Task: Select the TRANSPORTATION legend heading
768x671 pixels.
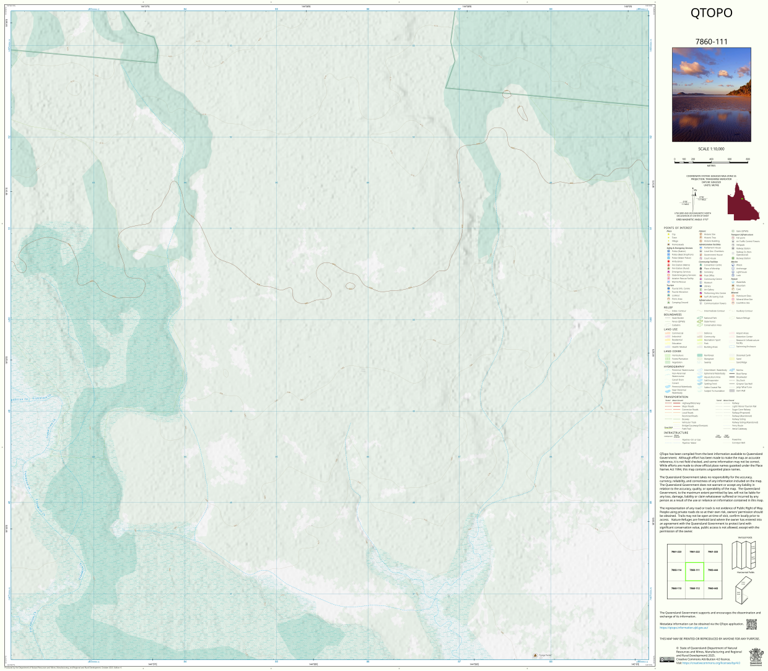Action: click(676, 397)
